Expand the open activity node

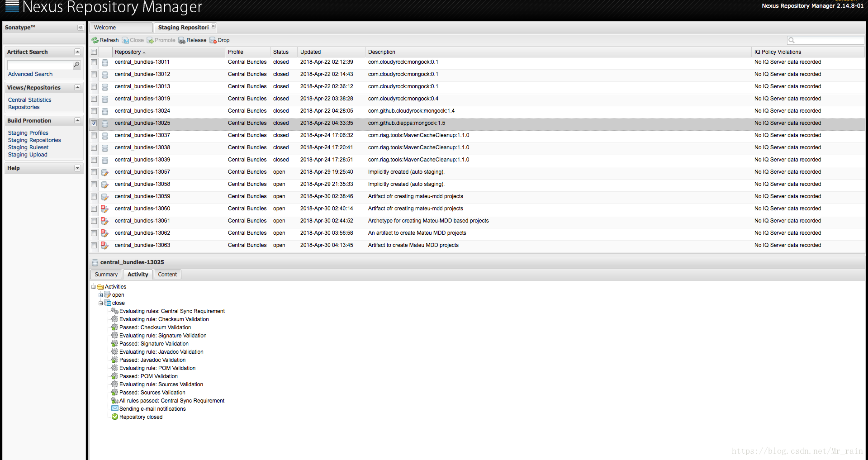101,295
